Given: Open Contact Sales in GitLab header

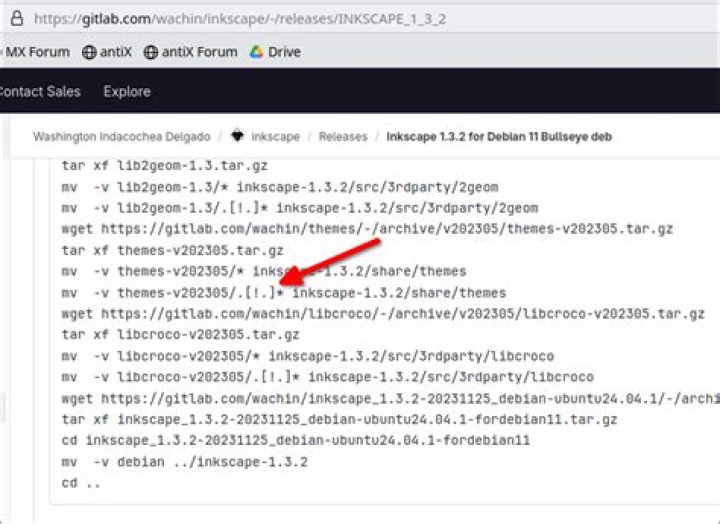Looking at the screenshot, I should (x=39, y=91).
